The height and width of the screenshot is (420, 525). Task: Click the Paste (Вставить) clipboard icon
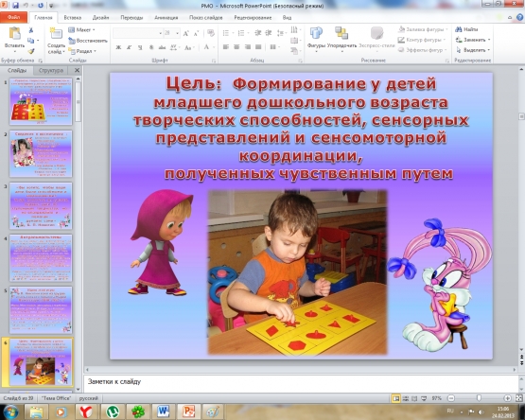(14, 34)
